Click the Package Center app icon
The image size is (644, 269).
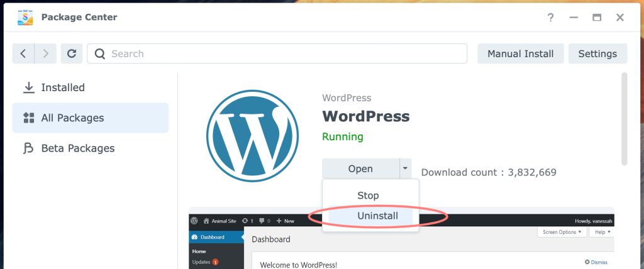pyautogui.click(x=25, y=17)
